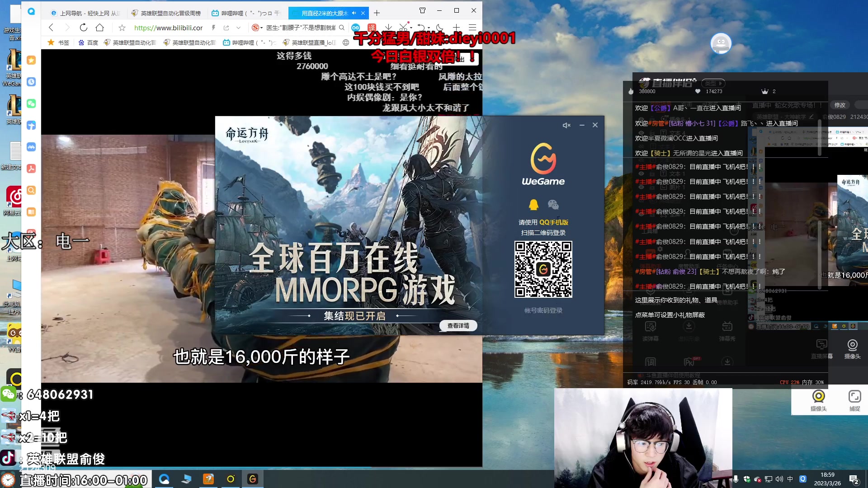The image size is (868, 488).
Task: Expand the address bar dropdown chevron
Action: pyautogui.click(x=238, y=28)
